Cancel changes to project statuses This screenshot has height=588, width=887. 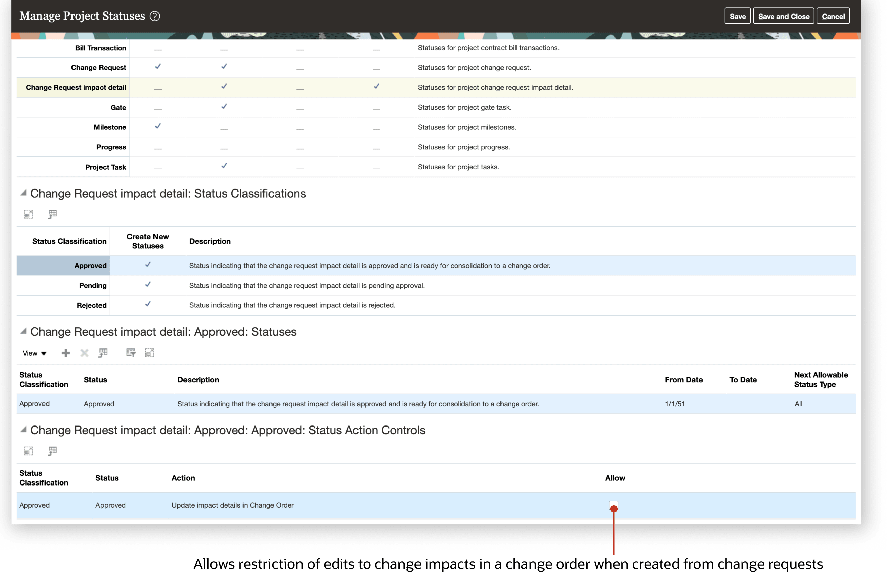click(833, 16)
